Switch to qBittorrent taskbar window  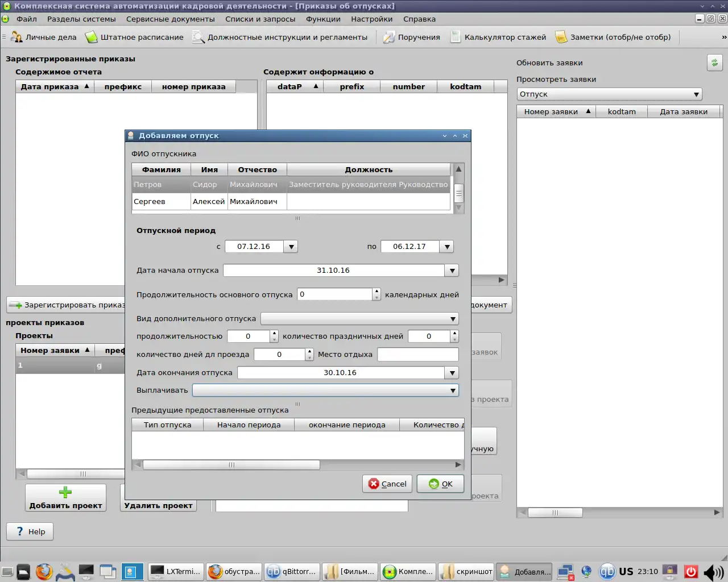[x=292, y=572]
